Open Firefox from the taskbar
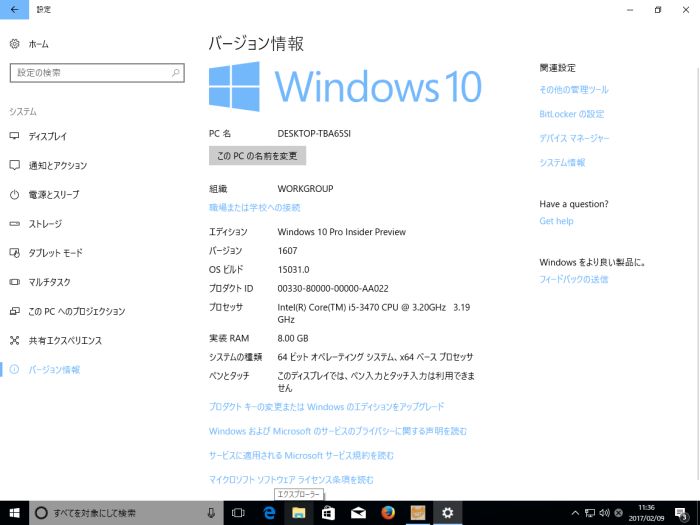 tap(388, 512)
